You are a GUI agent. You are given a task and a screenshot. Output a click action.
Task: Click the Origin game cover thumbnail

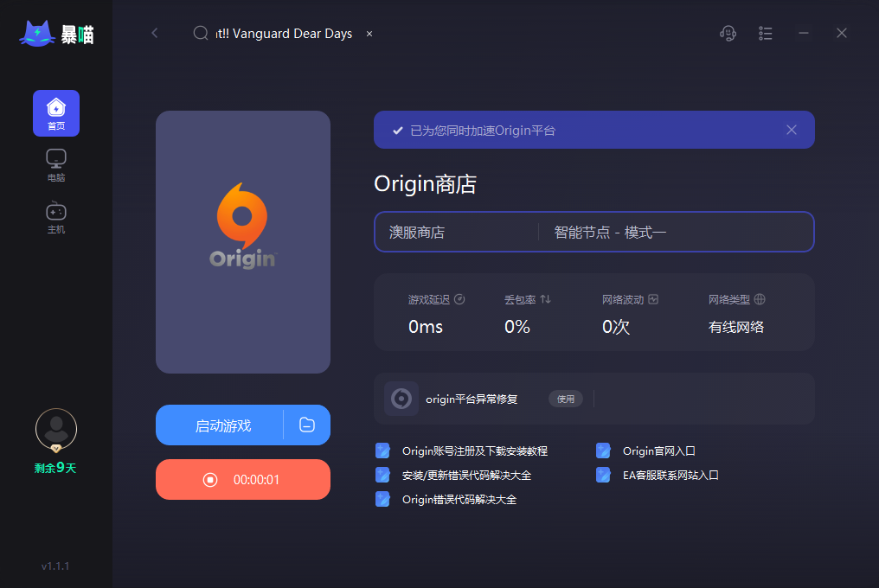[x=243, y=242]
